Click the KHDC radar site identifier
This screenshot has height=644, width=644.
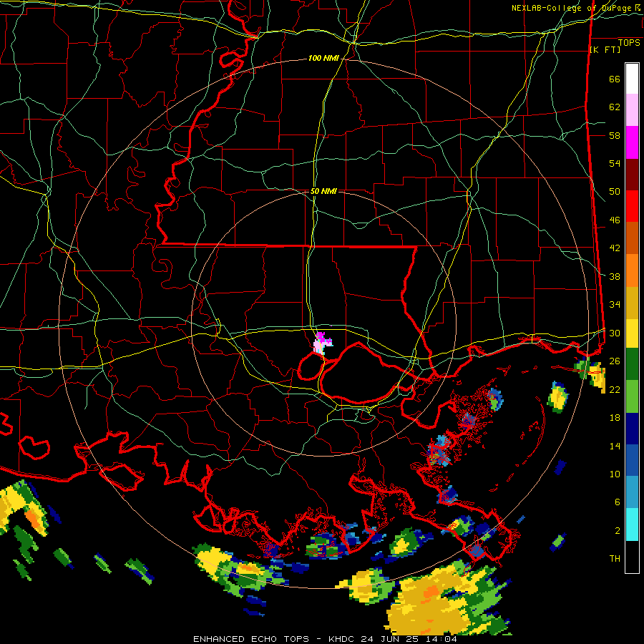(x=343, y=639)
